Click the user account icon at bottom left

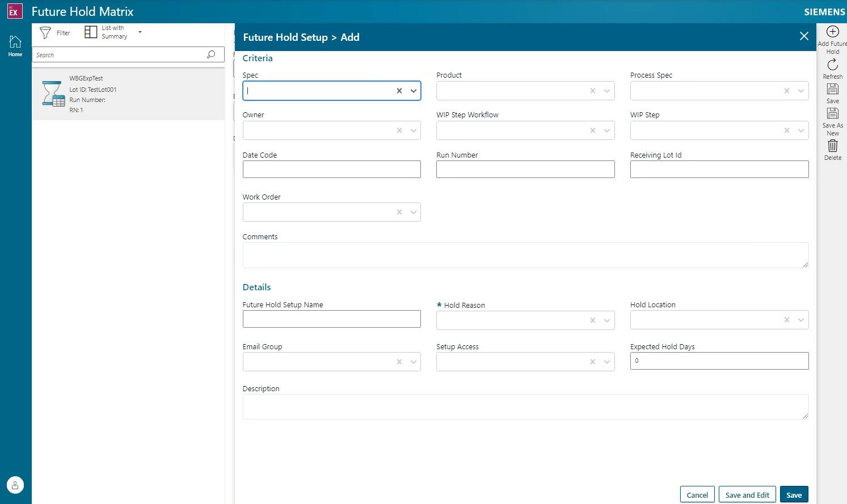click(x=15, y=485)
